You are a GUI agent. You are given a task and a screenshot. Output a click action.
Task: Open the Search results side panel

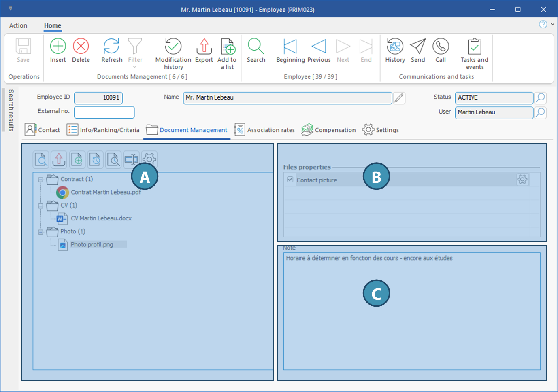click(x=11, y=110)
